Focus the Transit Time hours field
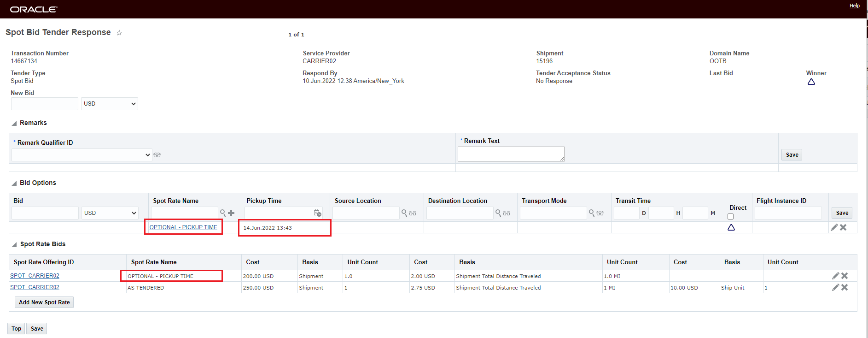This screenshot has height=338, width=868. tap(661, 213)
